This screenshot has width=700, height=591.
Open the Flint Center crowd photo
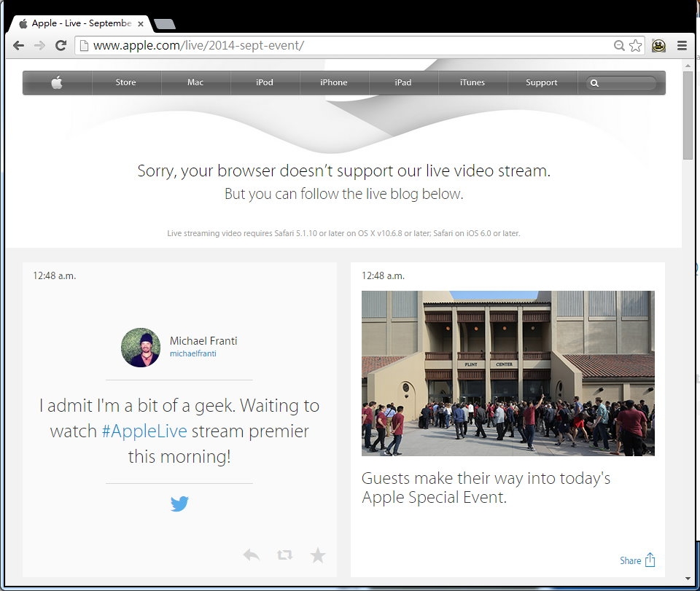click(x=508, y=373)
